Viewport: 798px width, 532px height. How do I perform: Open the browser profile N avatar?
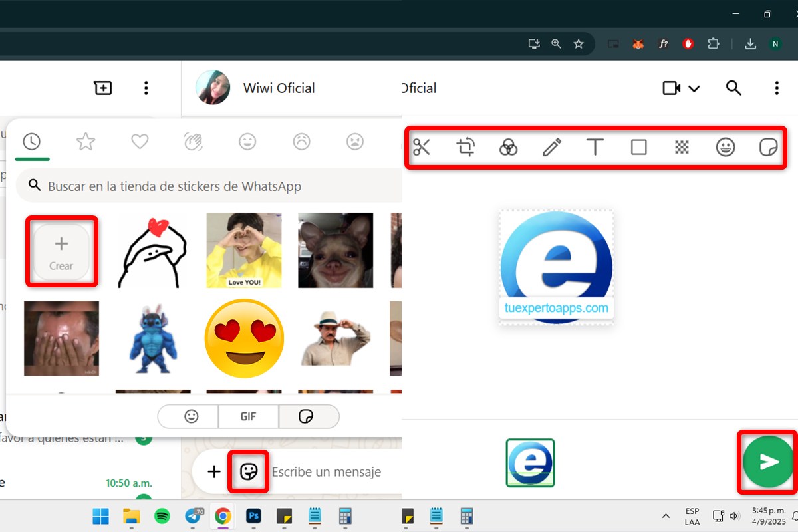click(x=775, y=44)
